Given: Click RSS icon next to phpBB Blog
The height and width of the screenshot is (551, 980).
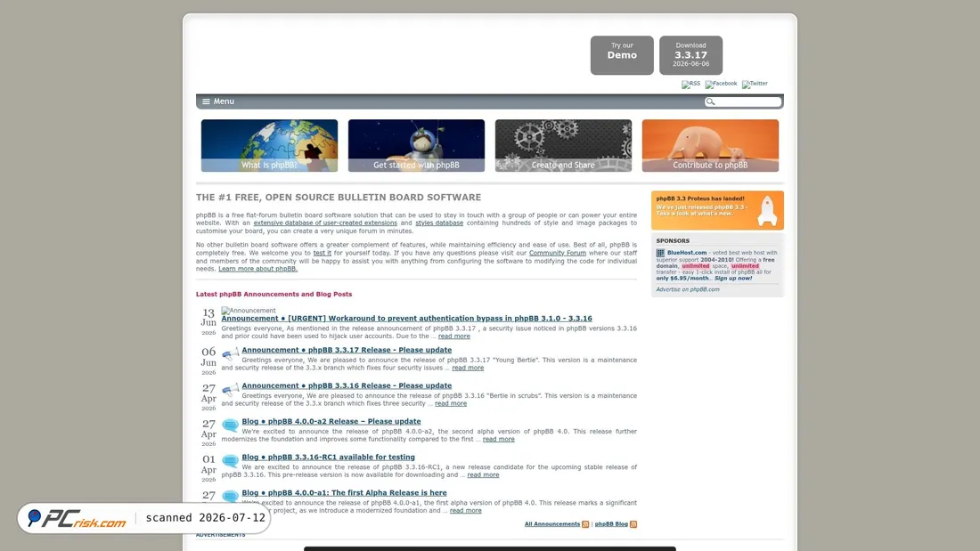Looking at the screenshot, I should click(x=633, y=524).
